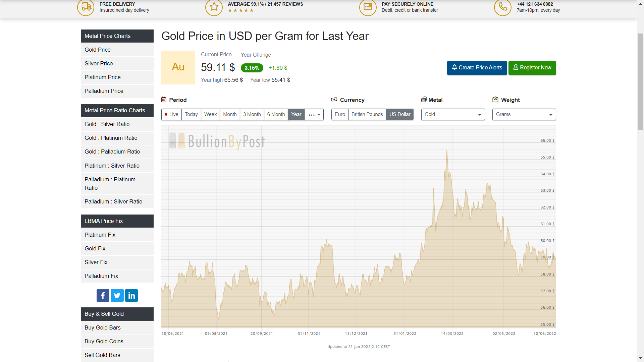
Task: Click the Au gold element tile
Action: tap(178, 67)
